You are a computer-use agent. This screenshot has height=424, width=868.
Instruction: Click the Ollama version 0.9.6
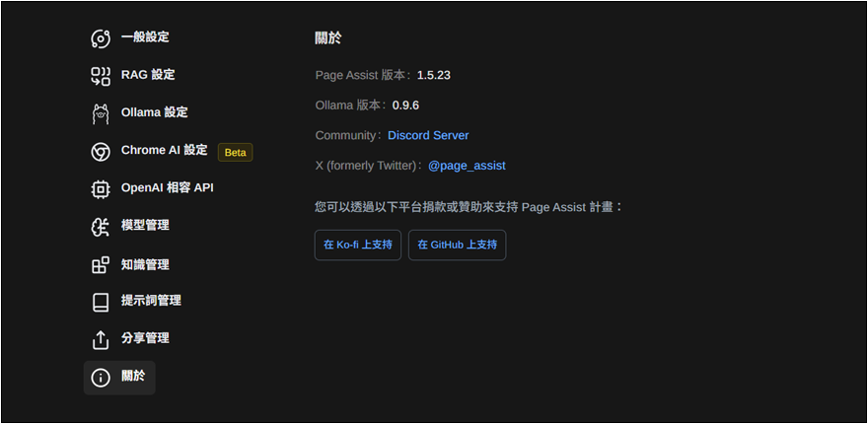tap(405, 106)
